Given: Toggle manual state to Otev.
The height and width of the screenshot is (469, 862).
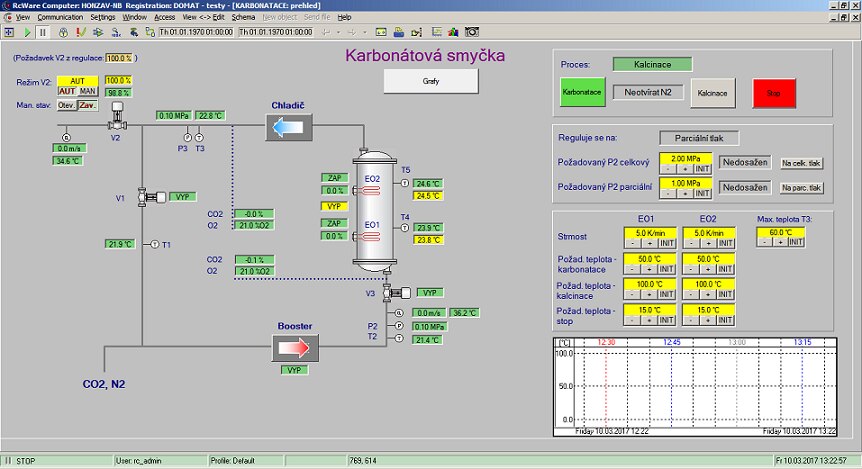Looking at the screenshot, I should pos(67,105).
